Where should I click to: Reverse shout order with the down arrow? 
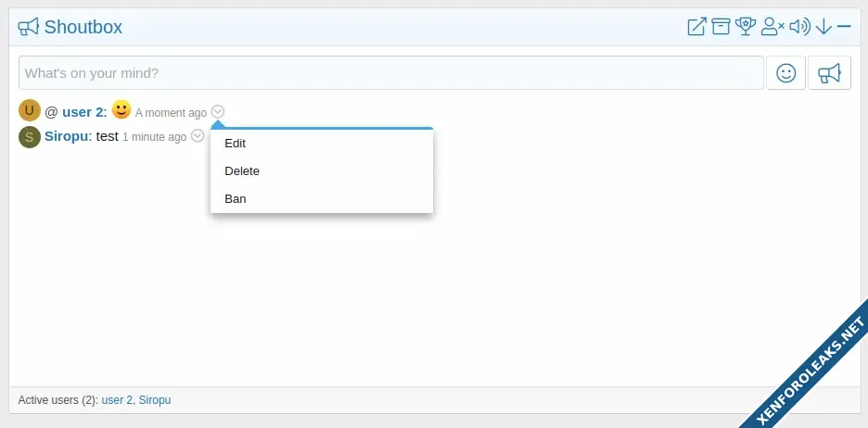(x=823, y=27)
